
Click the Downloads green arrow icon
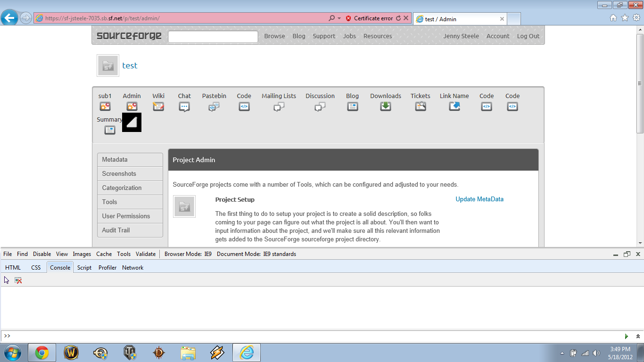(386, 107)
